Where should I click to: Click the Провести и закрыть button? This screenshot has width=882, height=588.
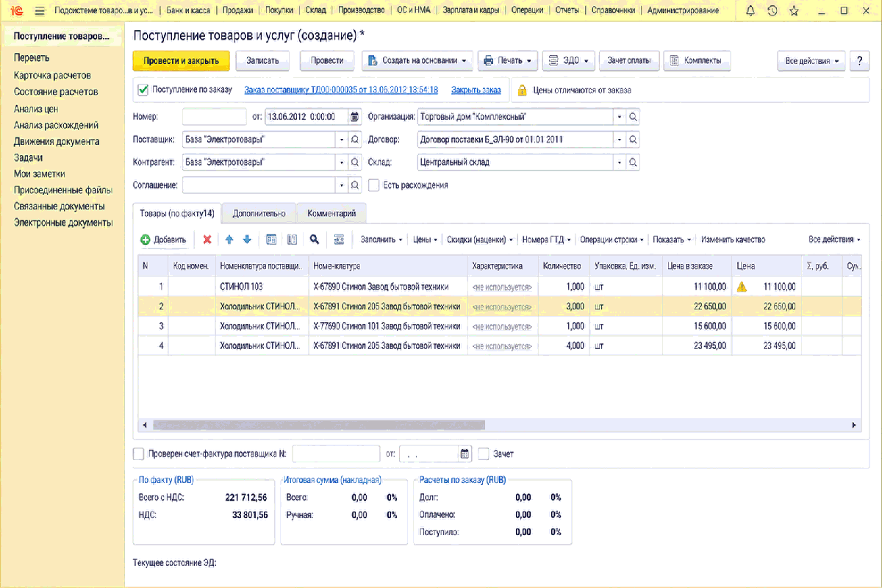[x=182, y=60]
